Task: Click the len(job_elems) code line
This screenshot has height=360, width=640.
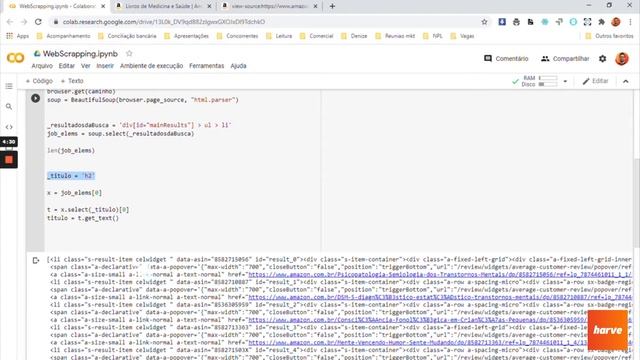Action: pos(71,151)
